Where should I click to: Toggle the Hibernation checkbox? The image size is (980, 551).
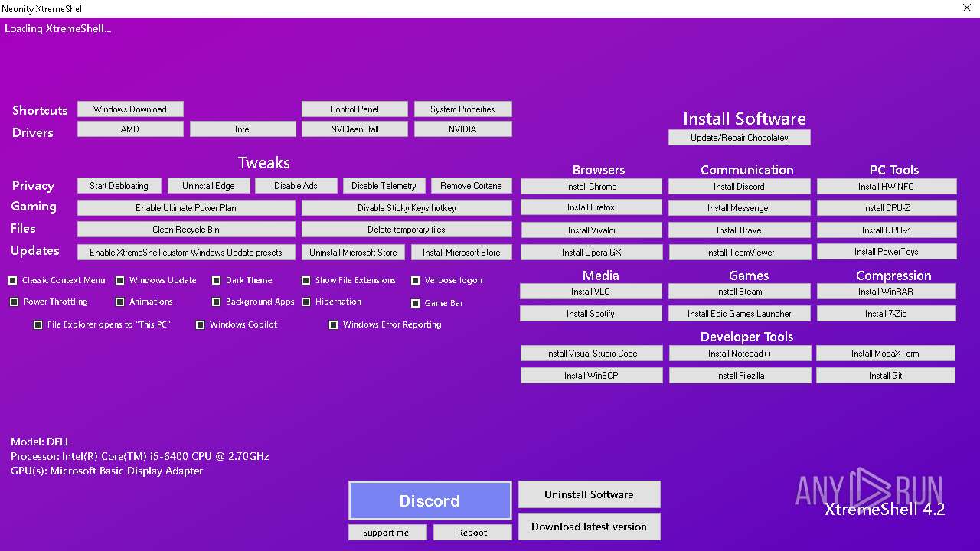306,302
